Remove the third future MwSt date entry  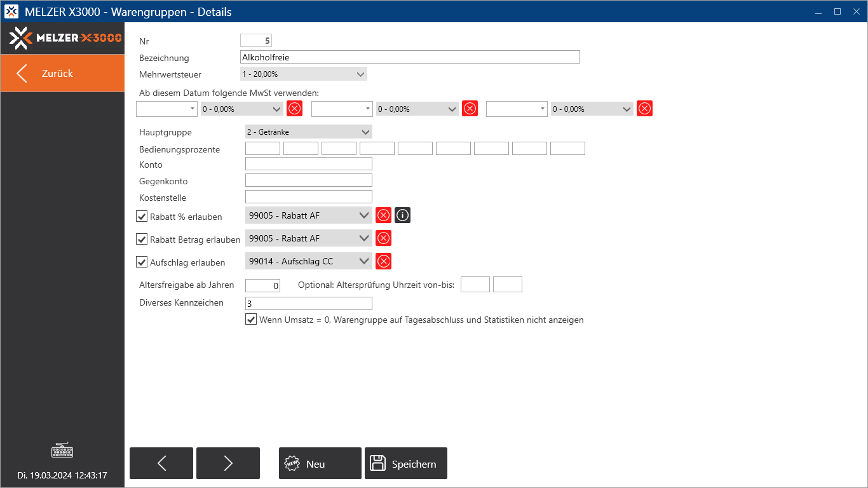click(644, 109)
